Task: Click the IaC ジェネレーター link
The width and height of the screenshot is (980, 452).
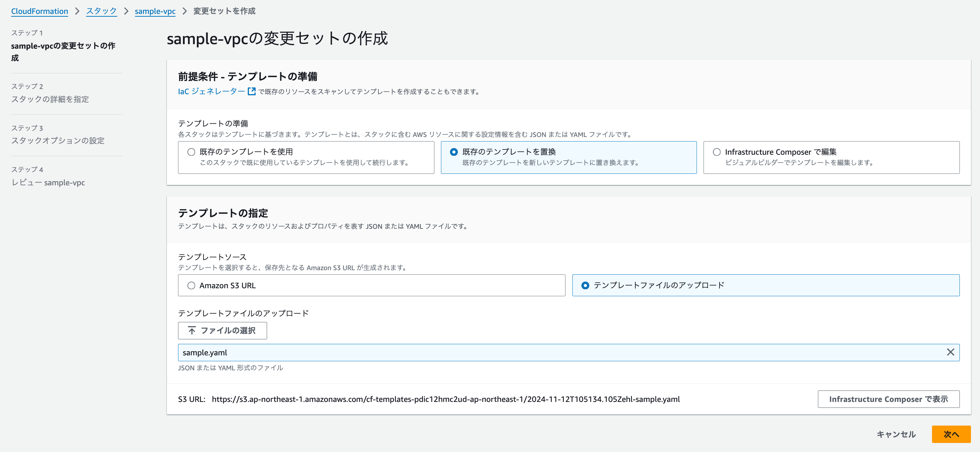Action: (x=211, y=91)
